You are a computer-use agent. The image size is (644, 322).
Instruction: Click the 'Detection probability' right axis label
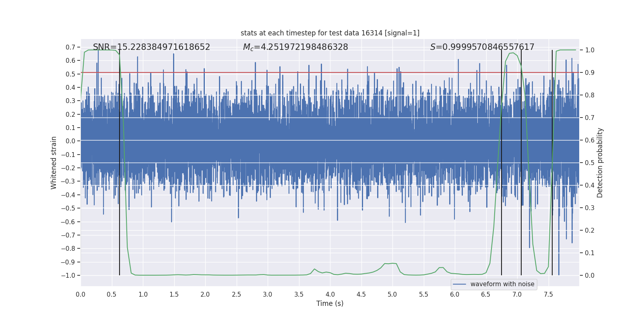(x=600, y=163)
